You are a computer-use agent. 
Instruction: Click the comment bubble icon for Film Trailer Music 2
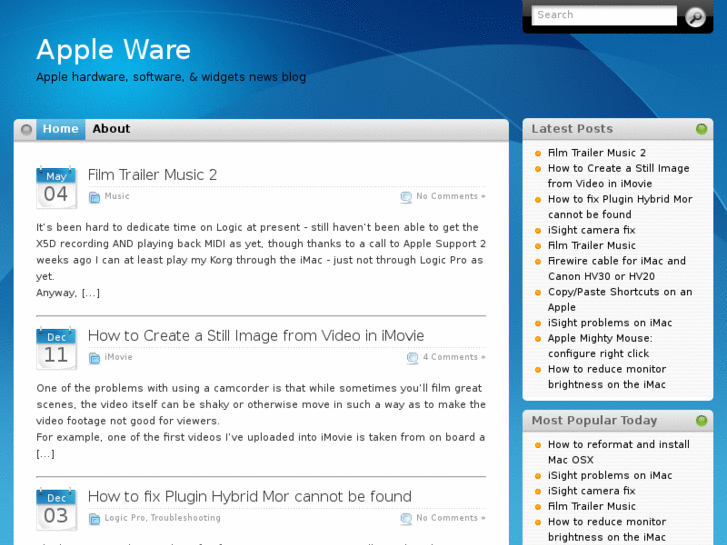406,197
